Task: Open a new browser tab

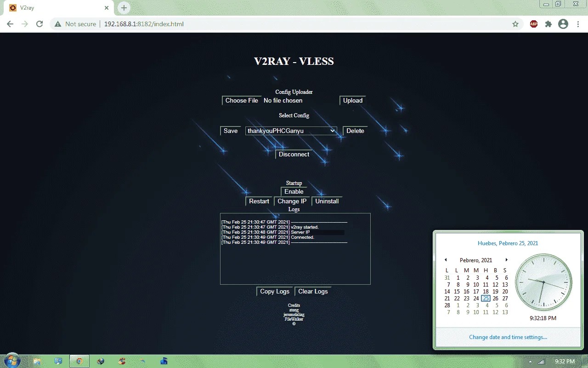Action: click(x=124, y=8)
